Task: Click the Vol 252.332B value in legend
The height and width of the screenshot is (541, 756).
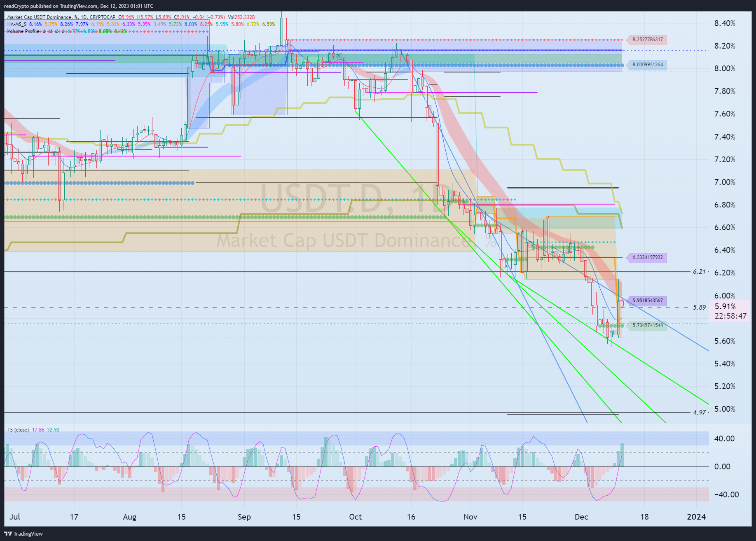Action: 241,17
